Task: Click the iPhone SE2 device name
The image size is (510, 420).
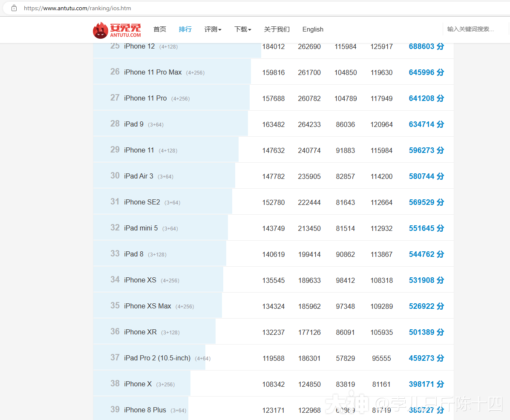Action: click(142, 202)
